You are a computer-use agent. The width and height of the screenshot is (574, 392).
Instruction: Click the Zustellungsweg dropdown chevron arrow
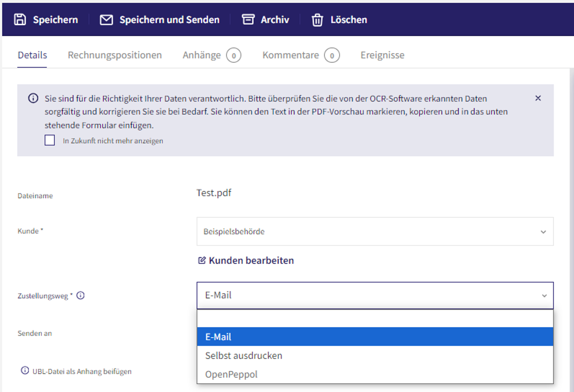click(544, 296)
